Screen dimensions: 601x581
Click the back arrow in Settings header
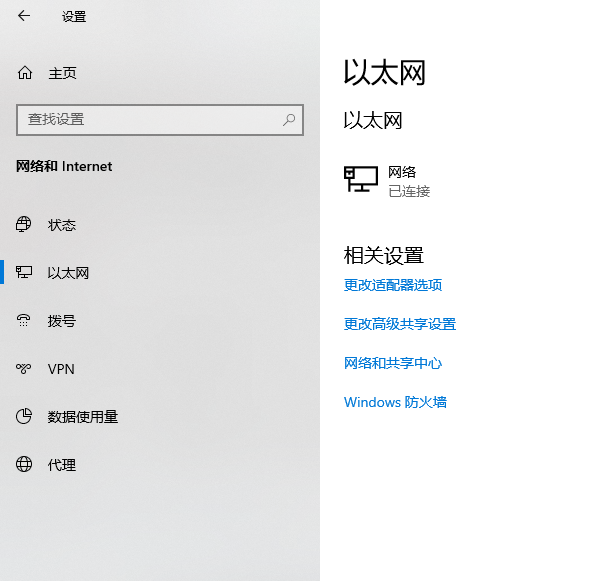point(24,16)
